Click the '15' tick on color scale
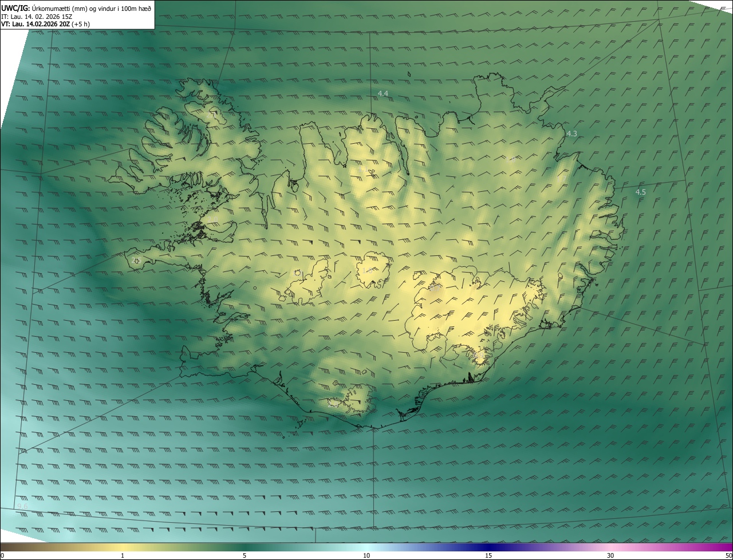The height and width of the screenshot is (560, 733). 488,555
